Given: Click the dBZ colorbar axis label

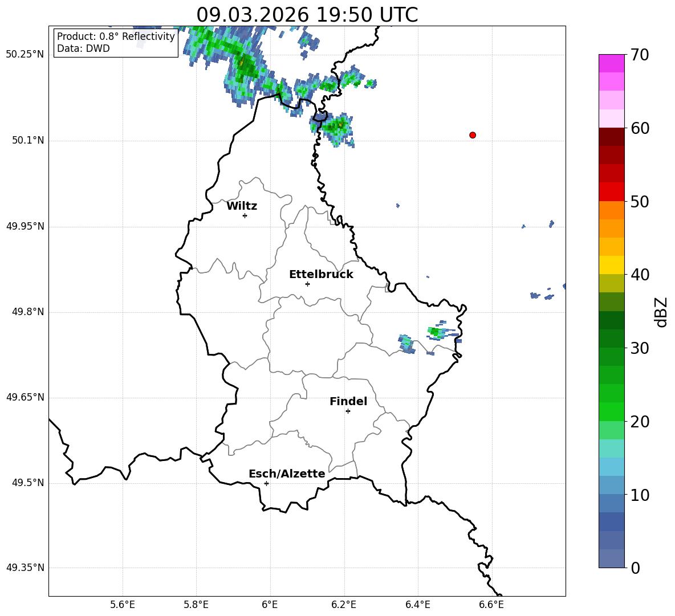Looking at the screenshot, I should [x=661, y=312].
